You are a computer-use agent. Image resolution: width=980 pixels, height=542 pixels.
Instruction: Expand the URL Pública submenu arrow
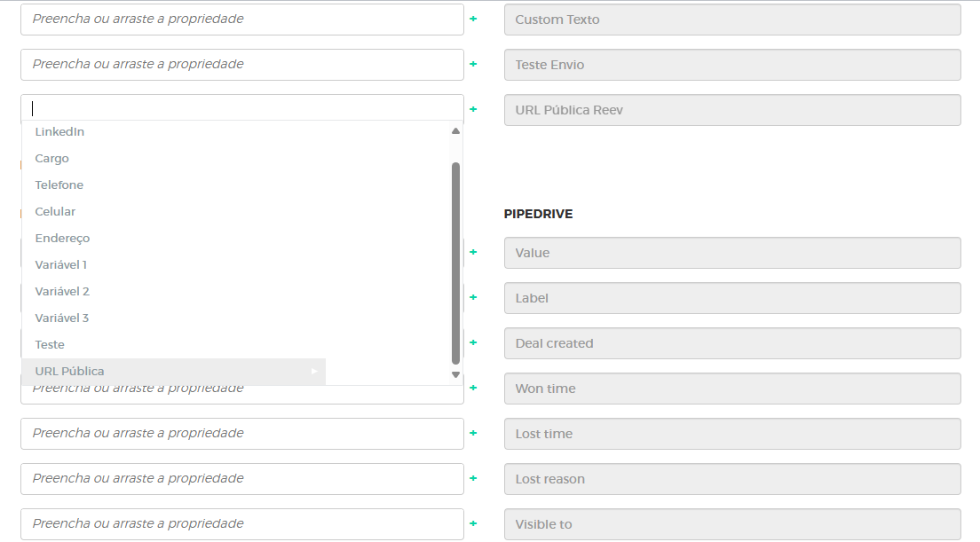(x=314, y=372)
